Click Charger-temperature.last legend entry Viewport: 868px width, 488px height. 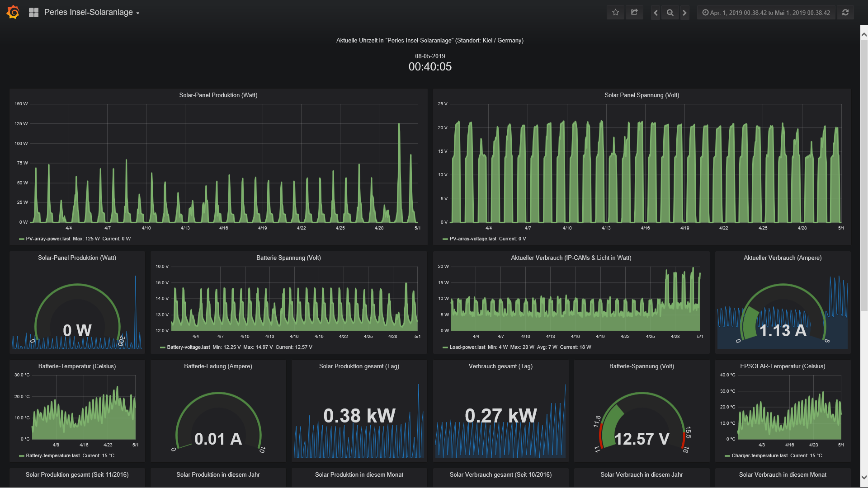coord(759,455)
